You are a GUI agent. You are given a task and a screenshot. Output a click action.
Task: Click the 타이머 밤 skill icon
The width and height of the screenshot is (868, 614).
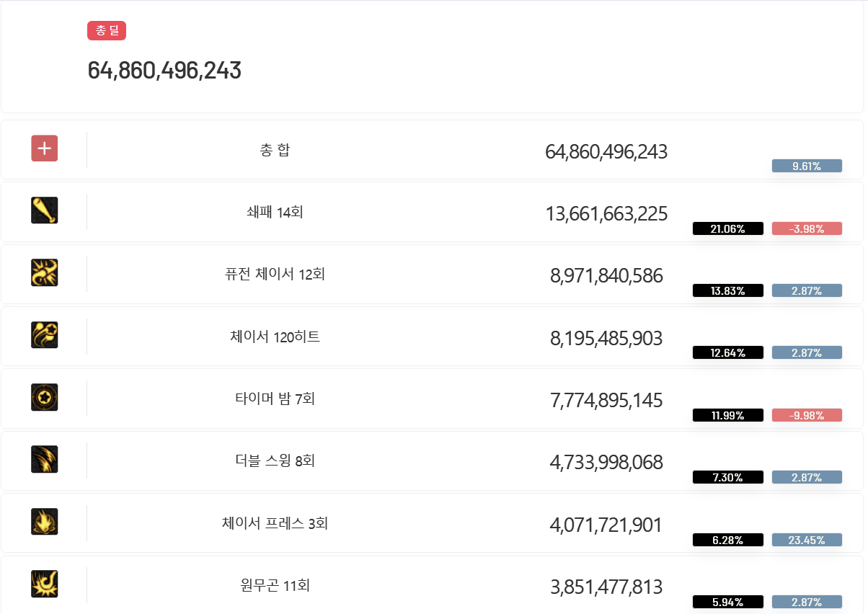[x=45, y=397]
